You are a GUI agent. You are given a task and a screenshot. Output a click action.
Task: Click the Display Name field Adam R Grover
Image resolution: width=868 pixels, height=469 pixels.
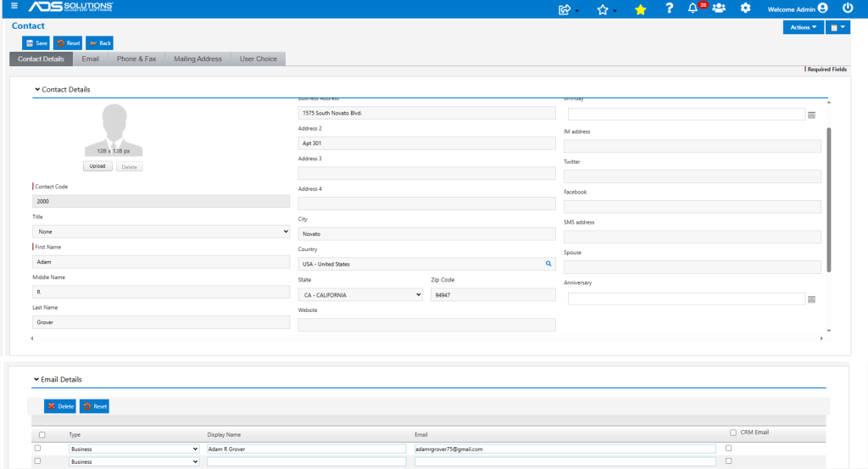coord(307,449)
